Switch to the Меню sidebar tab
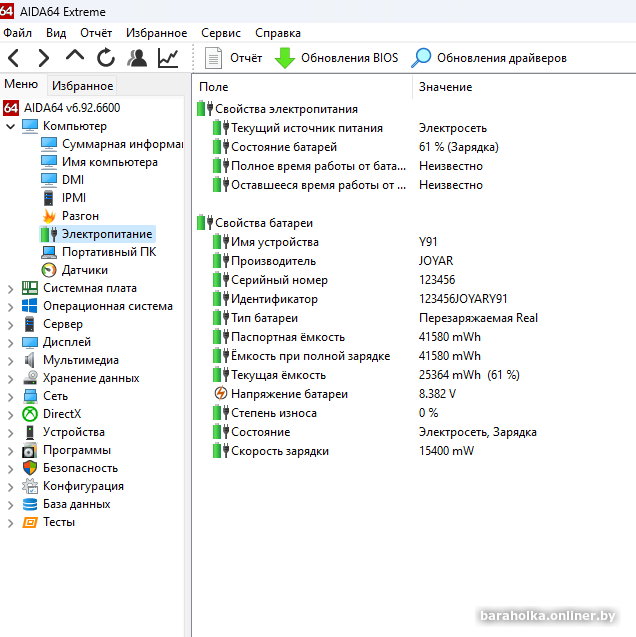Screen dimensions: 636x637 21,84
